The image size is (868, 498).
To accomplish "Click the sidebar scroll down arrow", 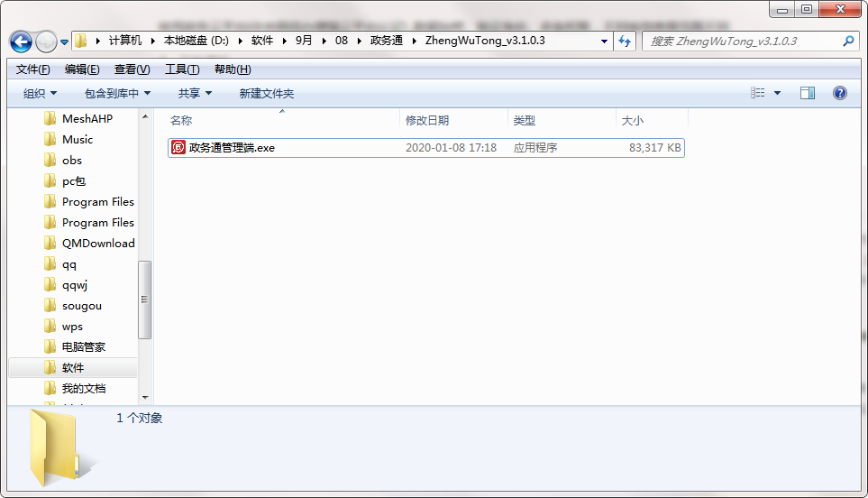I will 145,397.
